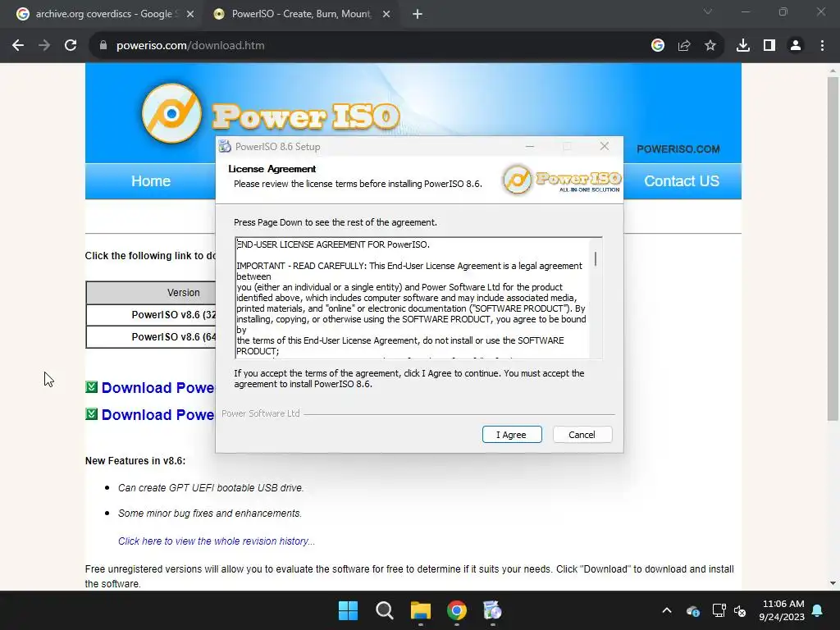
Task: Click the browser page vertical scrollbar
Action: coord(833,249)
